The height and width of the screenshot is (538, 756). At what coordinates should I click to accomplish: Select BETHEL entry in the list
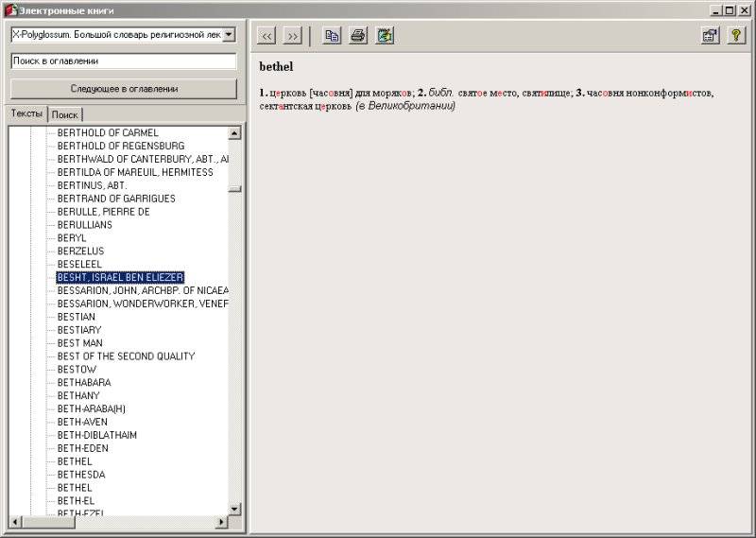point(75,461)
